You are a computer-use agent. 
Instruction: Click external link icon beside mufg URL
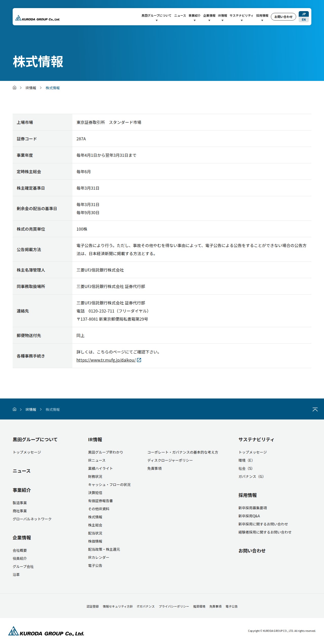[x=139, y=360]
